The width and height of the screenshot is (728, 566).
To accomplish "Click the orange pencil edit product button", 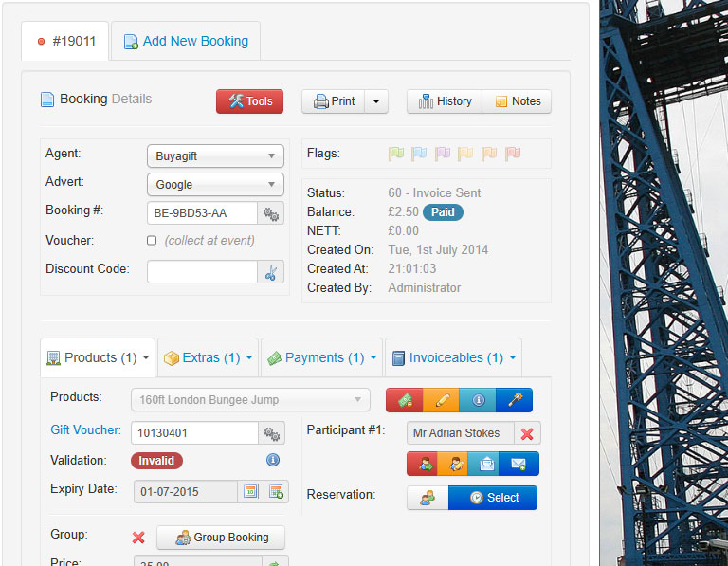I will pyautogui.click(x=441, y=400).
